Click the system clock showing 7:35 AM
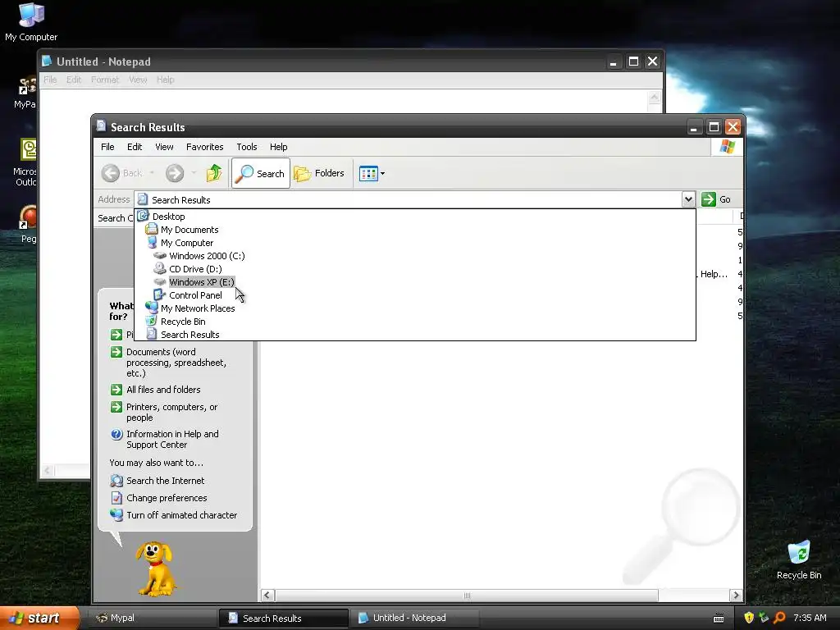Screen dimensions: 840x630 pos(810,618)
